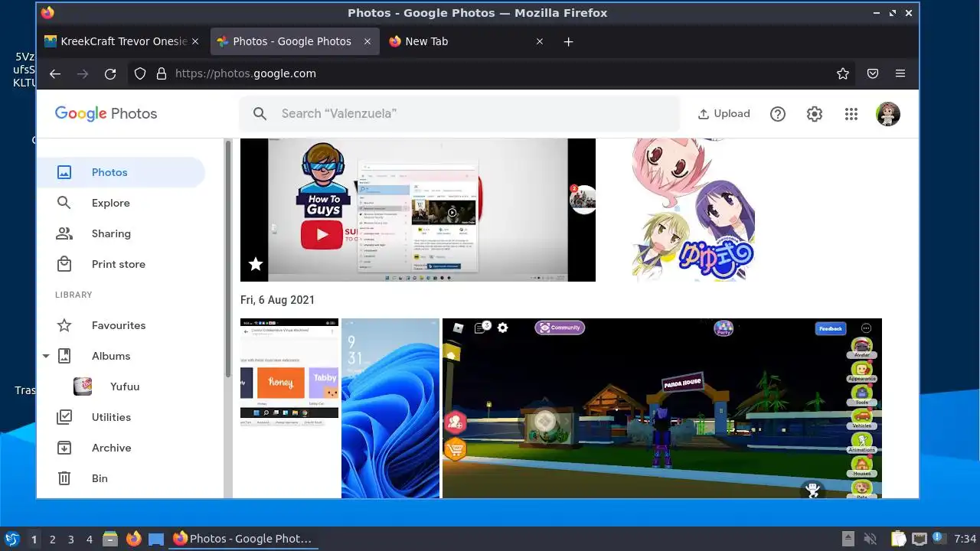980x551 pixels.
Task: Open the anime girls image
Action: (694, 210)
